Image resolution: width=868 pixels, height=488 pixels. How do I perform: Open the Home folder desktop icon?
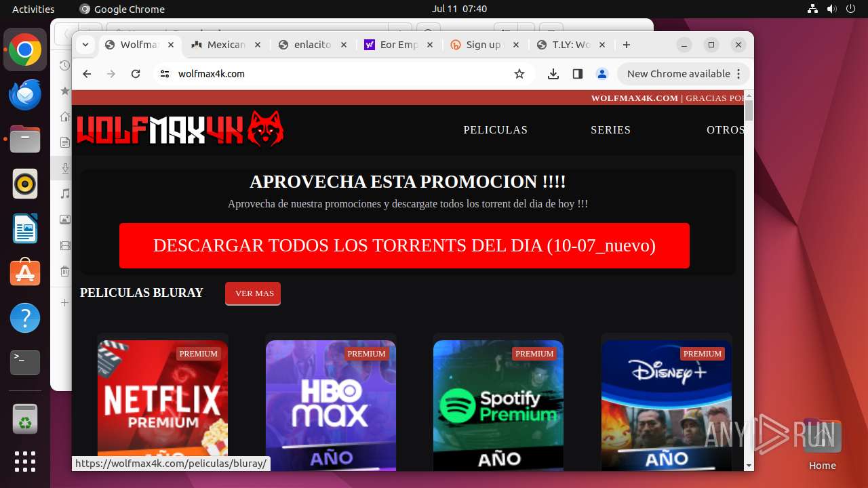pyautogui.click(x=822, y=445)
